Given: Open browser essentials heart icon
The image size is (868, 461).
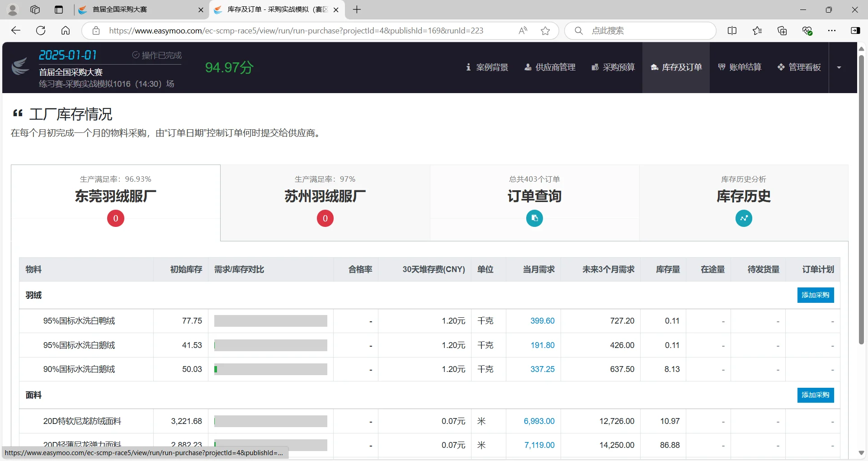Looking at the screenshot, I should click(x=807, y=31).
